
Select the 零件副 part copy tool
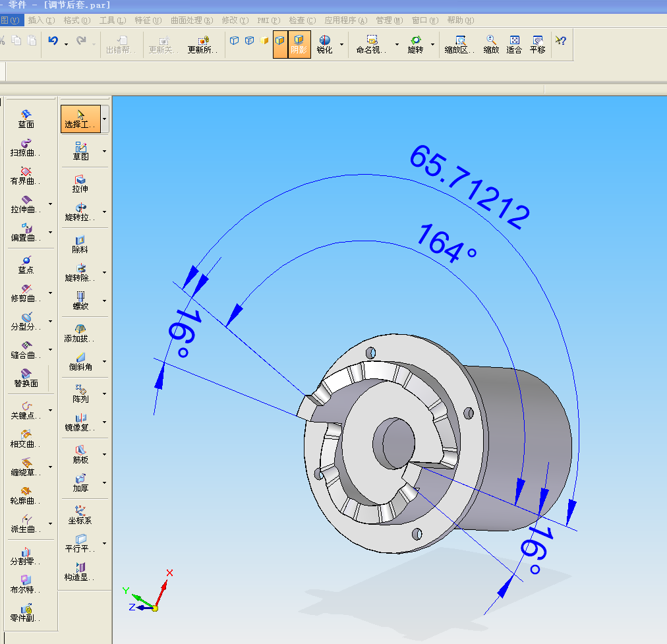[26, 613]
